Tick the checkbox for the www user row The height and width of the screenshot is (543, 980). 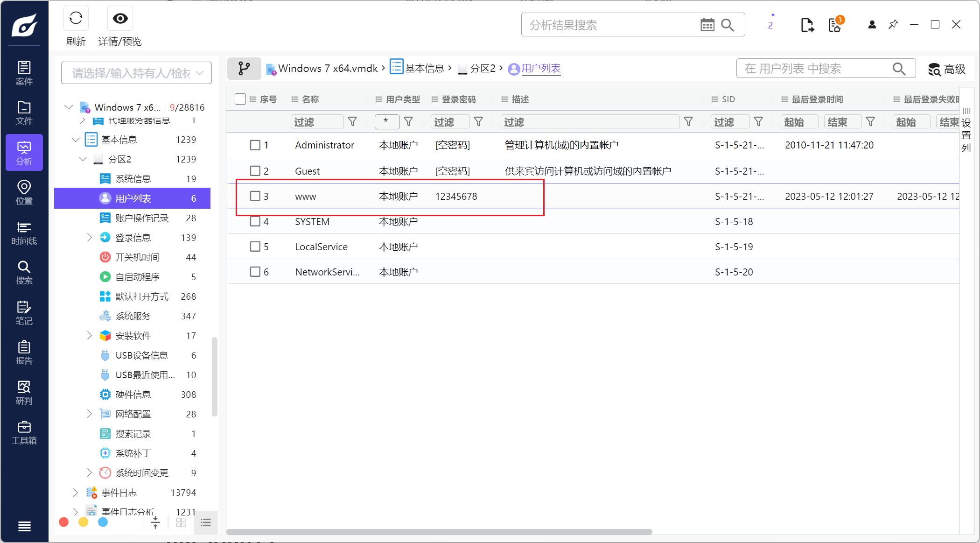[255, 196]
